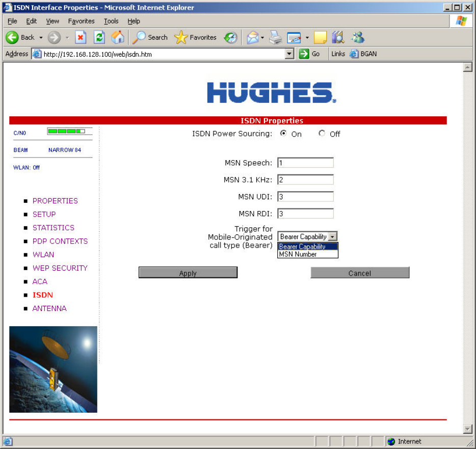Viewport: 476px width, 449px height.
Task: Open the Edit menu
Action: [31, 21]
